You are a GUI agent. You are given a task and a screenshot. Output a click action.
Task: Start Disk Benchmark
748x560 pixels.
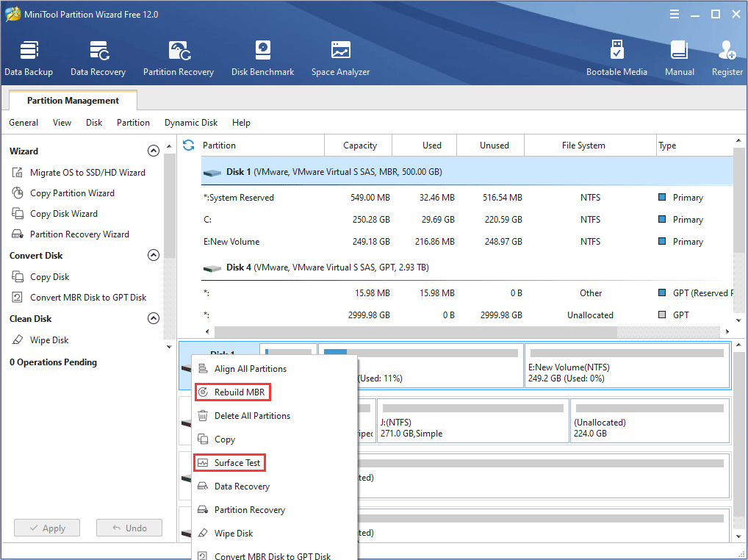coord(263,58)
